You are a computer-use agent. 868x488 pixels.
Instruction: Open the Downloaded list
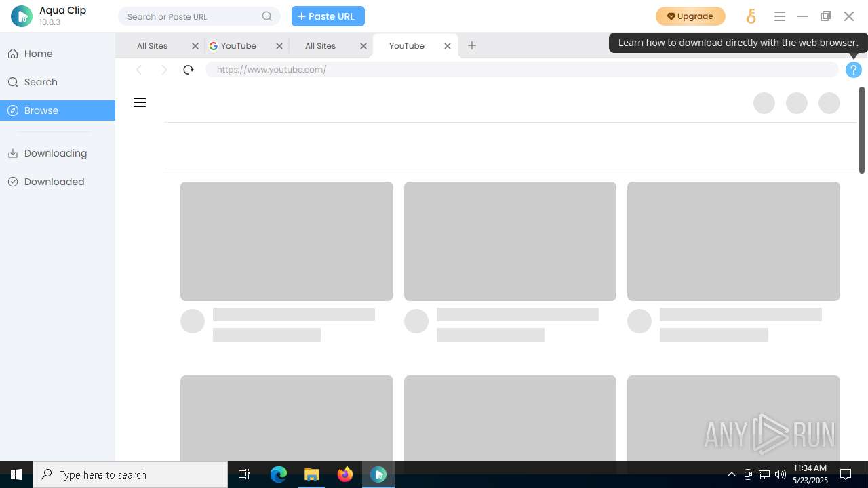(x=58, y=182)
